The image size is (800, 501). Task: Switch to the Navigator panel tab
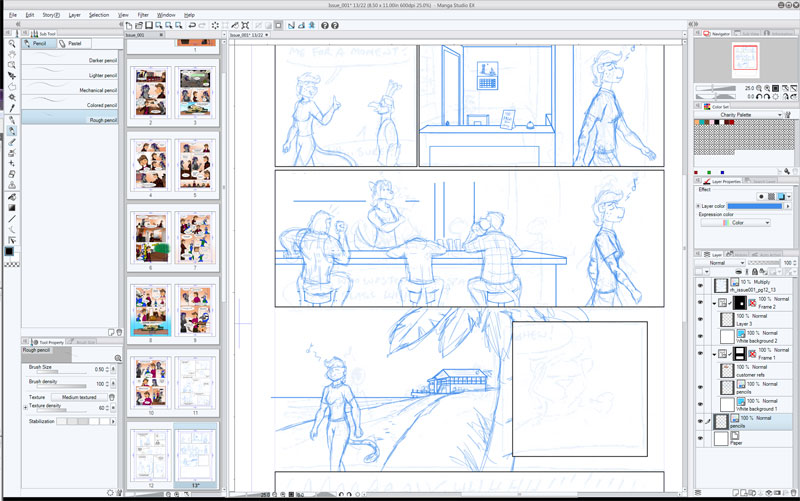click(716, 33)
